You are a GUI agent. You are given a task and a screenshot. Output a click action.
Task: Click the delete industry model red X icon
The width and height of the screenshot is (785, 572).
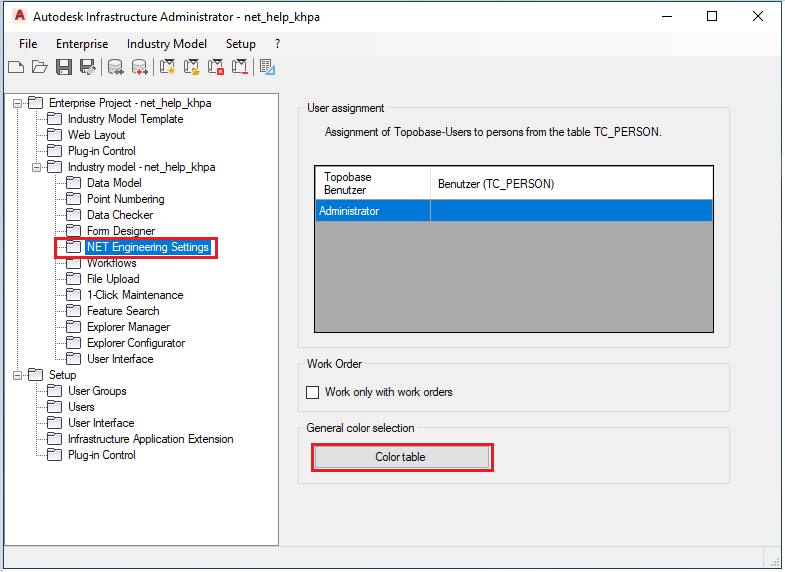tap(216, 67)
